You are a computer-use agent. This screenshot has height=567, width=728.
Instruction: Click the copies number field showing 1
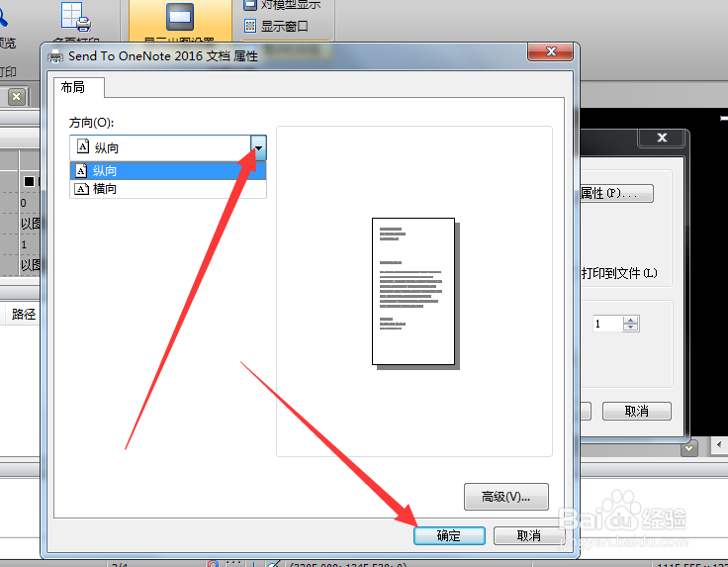coord(606,324)
